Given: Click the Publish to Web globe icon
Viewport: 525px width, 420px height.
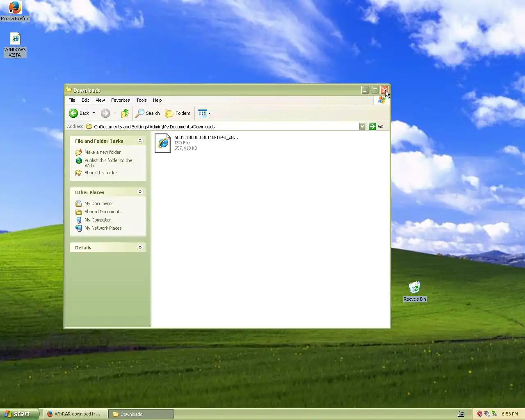Looking at the screenshot, I should (x=79, y=161).
